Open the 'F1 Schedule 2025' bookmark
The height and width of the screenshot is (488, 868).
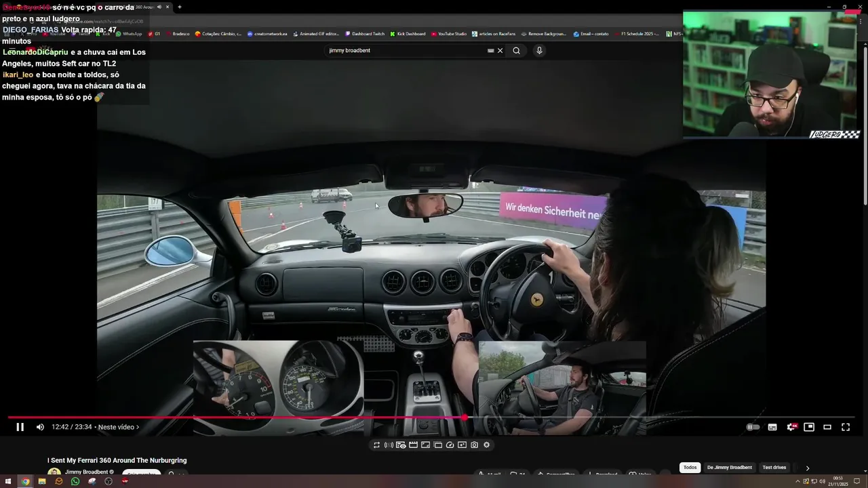tap(637, 34)
